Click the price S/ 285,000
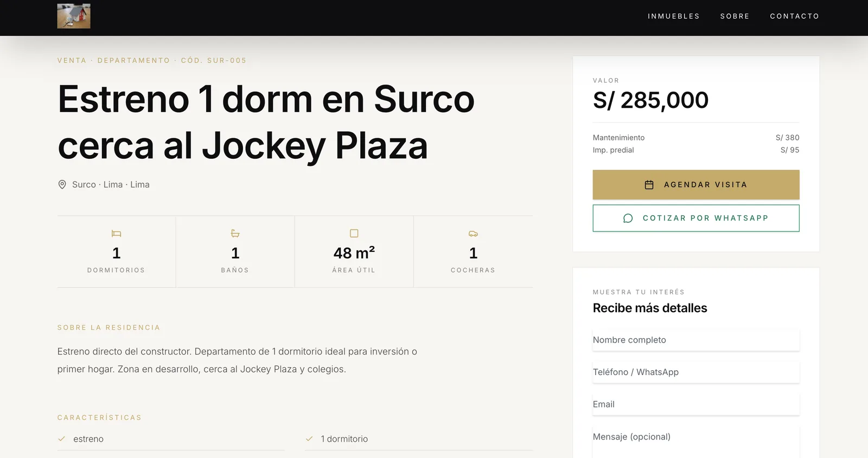The width and height of the screenshot is (868, 458). coord(650,100)
